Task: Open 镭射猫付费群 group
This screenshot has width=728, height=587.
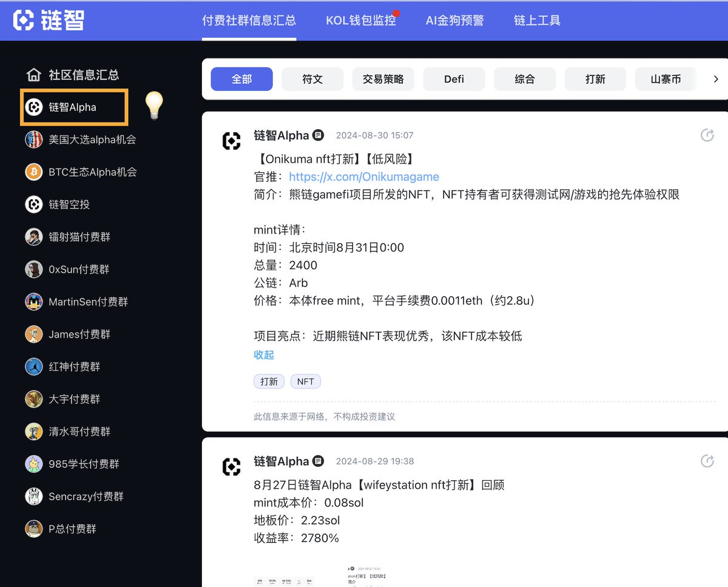Action: coord(79,237)
